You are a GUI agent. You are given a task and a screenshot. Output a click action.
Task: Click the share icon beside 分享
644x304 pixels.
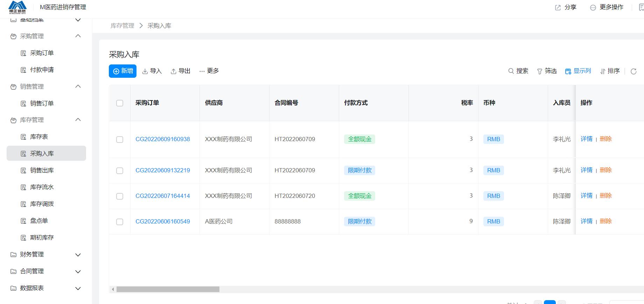558,8
